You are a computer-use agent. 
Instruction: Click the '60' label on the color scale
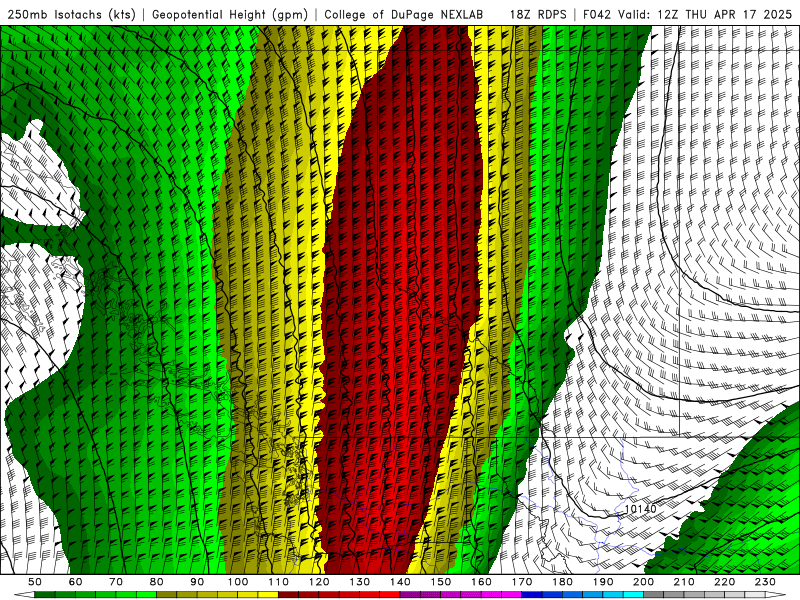[76, 582]
